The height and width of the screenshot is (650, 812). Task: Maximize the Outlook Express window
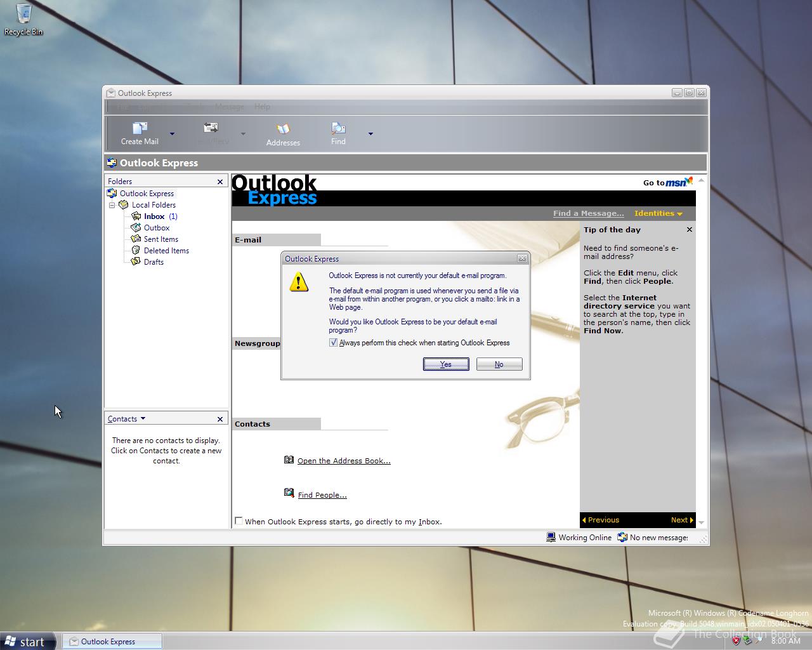pyautogui.click(x=689, y=93)
